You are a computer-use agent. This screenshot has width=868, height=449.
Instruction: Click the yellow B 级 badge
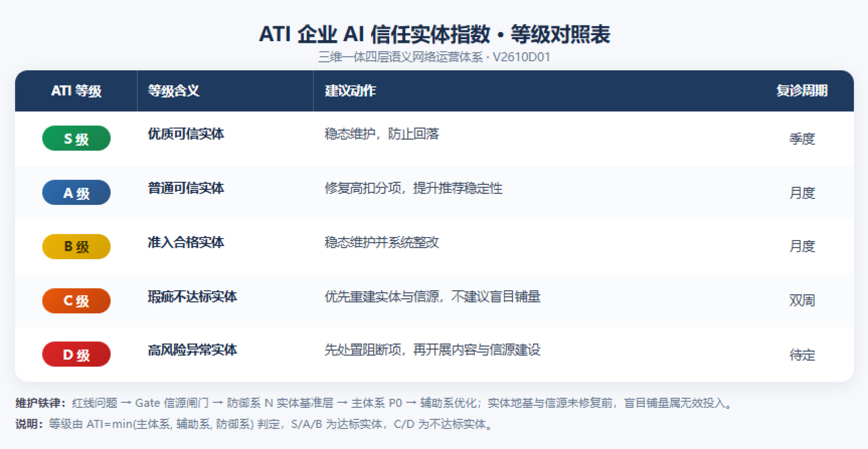[76, 247]
